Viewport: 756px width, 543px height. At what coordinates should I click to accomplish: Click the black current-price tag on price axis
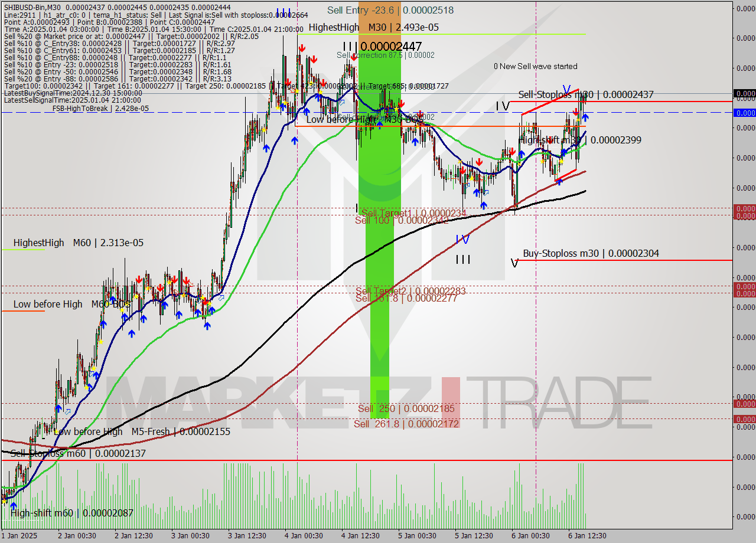744,93
